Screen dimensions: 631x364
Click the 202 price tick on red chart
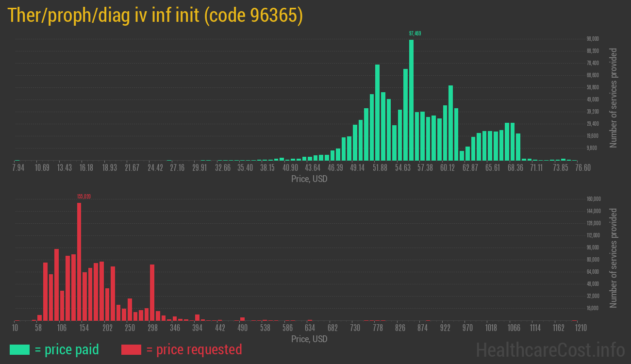[107, 328]
